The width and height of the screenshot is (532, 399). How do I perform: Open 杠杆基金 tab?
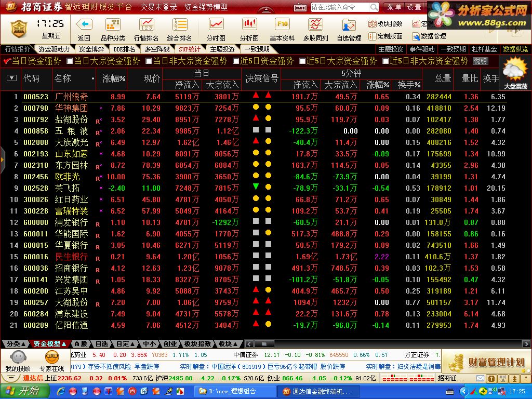[484, 49]
